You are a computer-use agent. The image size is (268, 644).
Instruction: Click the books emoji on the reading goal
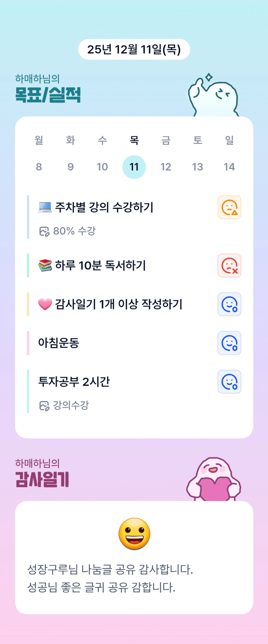click(x=45, y=266)
